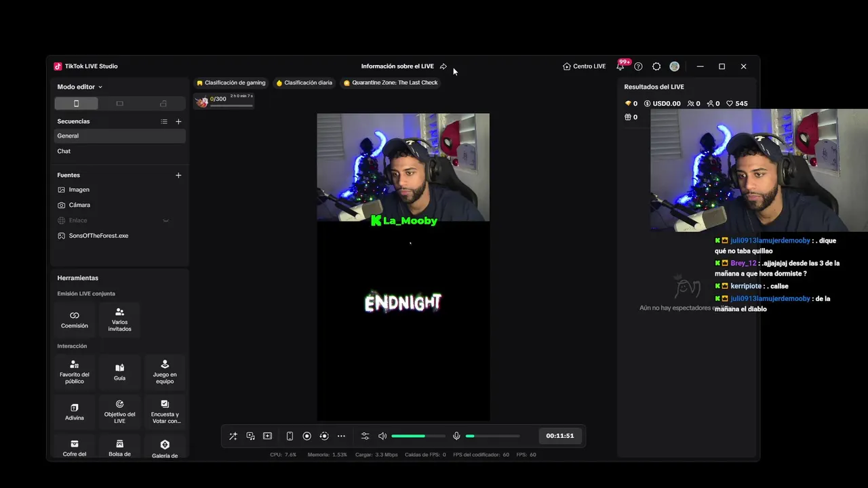Adjust the microphone volume slider
The image size is (868, 488).
tap(492, 436)
